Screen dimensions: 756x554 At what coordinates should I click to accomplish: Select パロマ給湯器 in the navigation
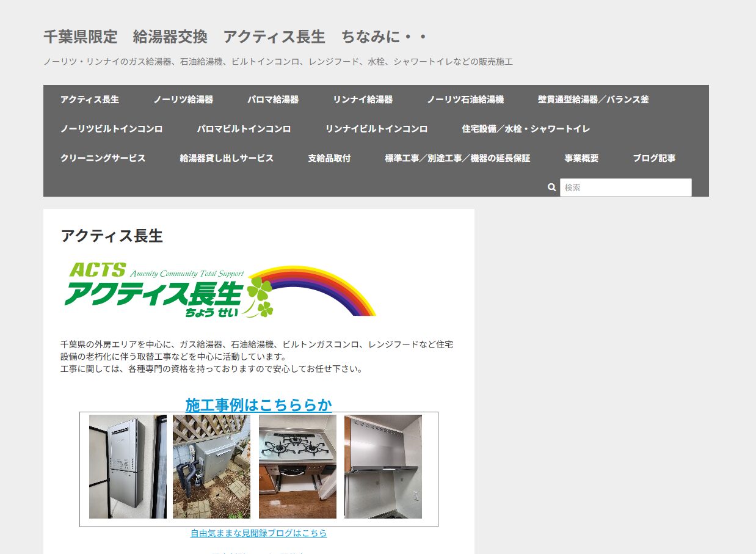[273, 100]
